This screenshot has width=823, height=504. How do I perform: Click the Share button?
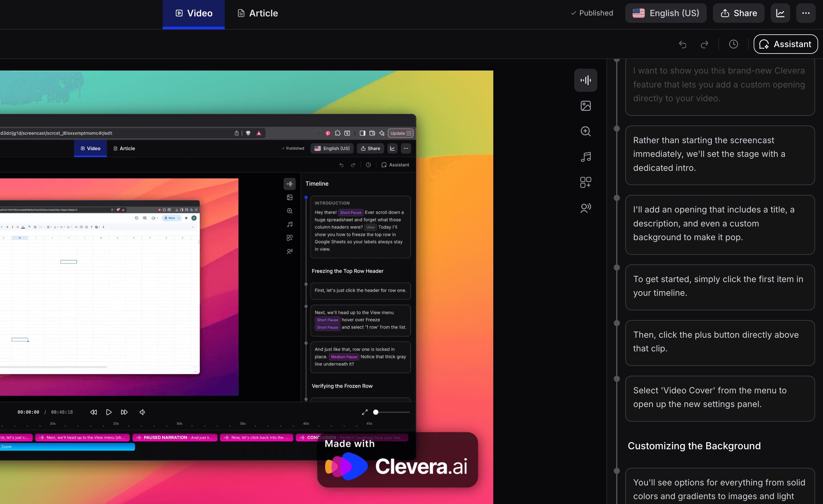pos(738,13)
